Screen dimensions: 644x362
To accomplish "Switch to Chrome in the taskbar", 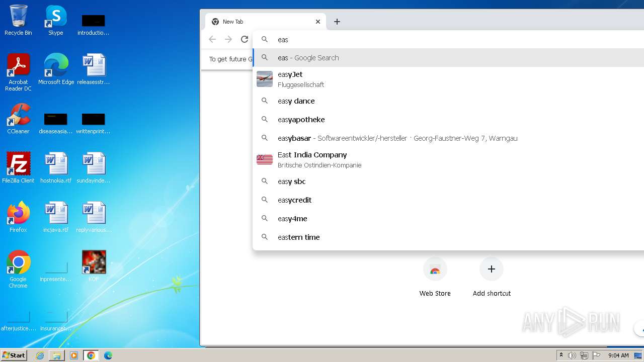I will pyautogui.click(x=91, y=355).
